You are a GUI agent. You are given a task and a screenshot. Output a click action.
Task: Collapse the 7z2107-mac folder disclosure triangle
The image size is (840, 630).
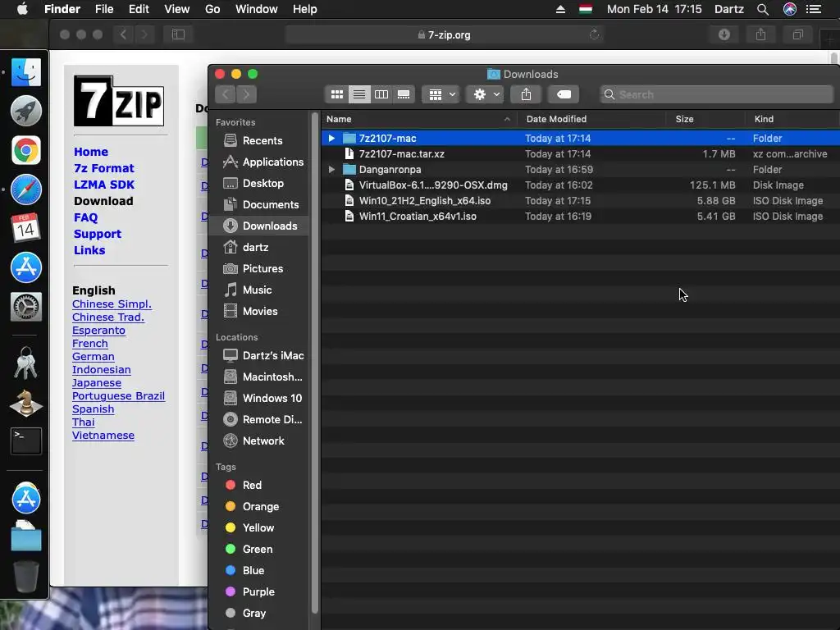[331, 138]
